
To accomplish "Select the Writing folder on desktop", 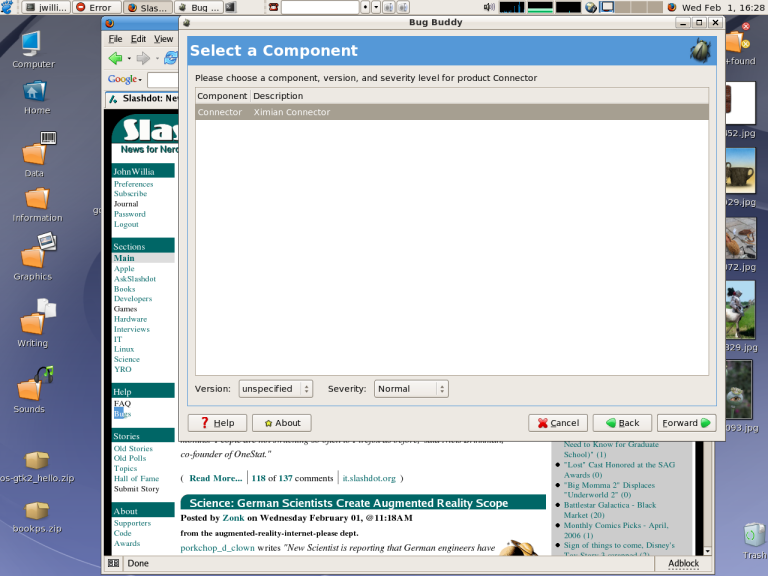I will tap(33, 322).
